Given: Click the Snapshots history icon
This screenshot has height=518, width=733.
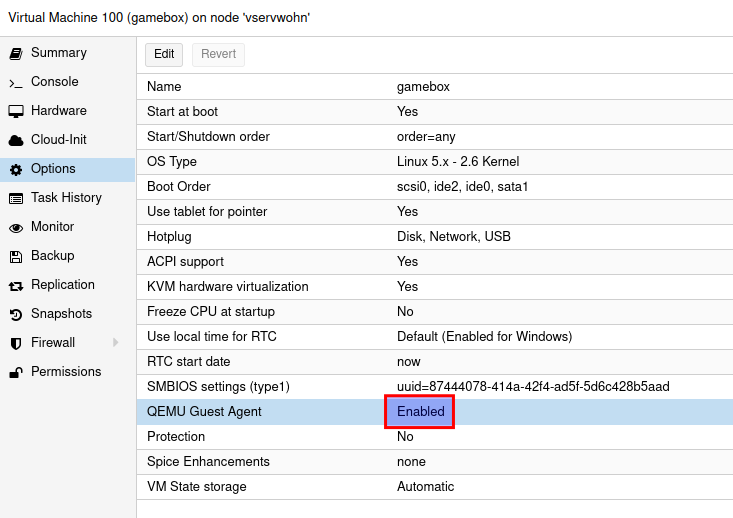Looking at the screenshot, I should [16, 314].
